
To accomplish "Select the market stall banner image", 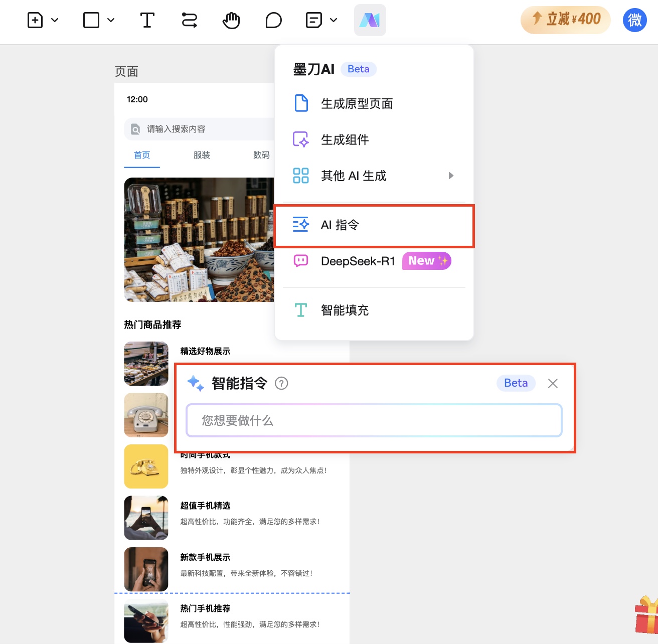I will 199,240.
